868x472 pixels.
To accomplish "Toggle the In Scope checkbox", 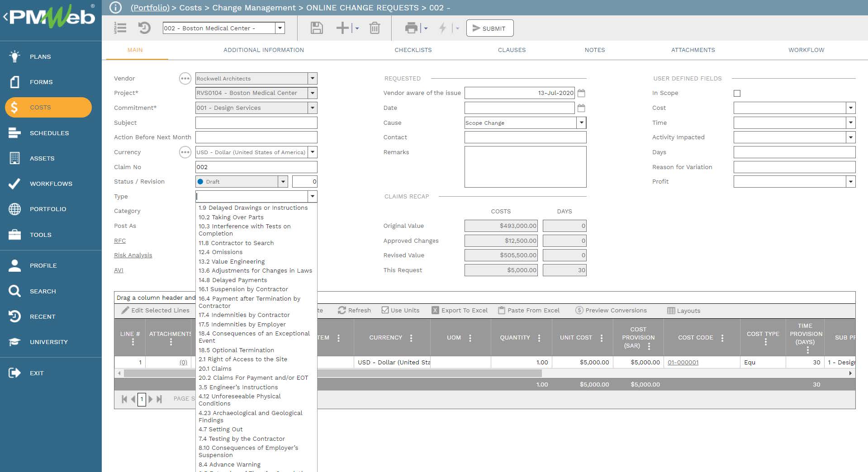I will pyautogui.click(x=737, y=93).
